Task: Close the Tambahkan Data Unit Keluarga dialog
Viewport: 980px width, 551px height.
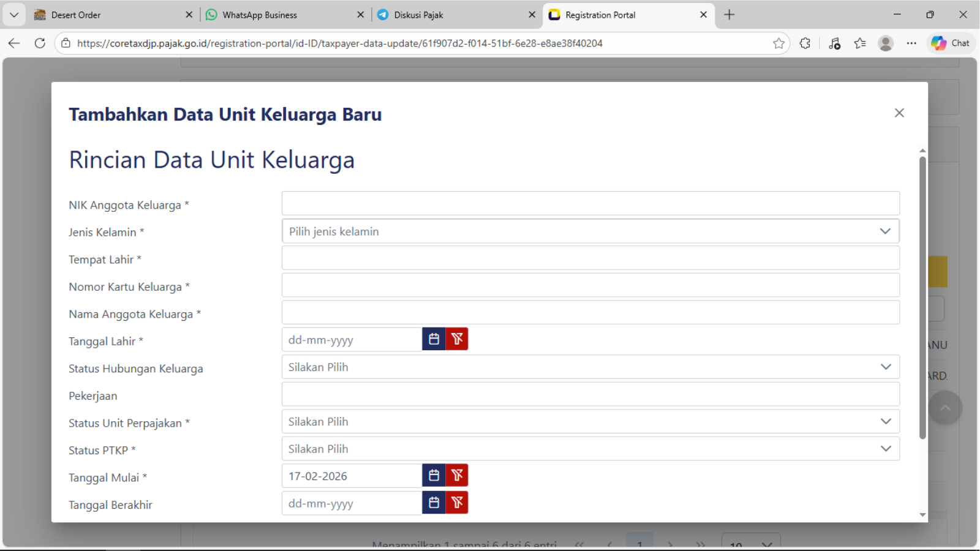Action: 899,113
